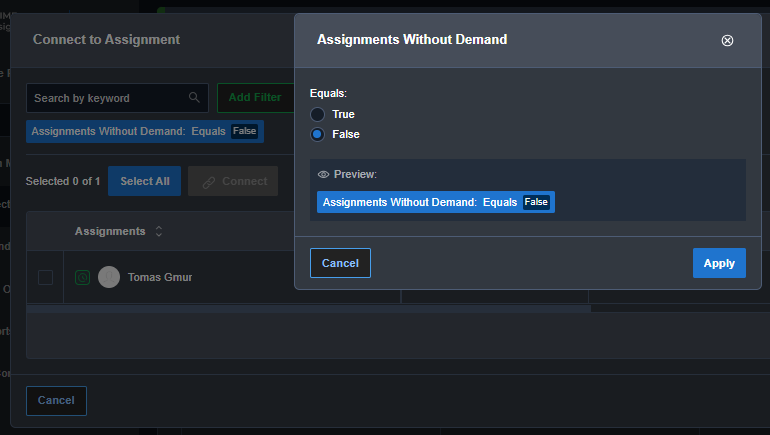
Task: Click the filter chip in the Preview area
Action: click(x=435, y=202)
